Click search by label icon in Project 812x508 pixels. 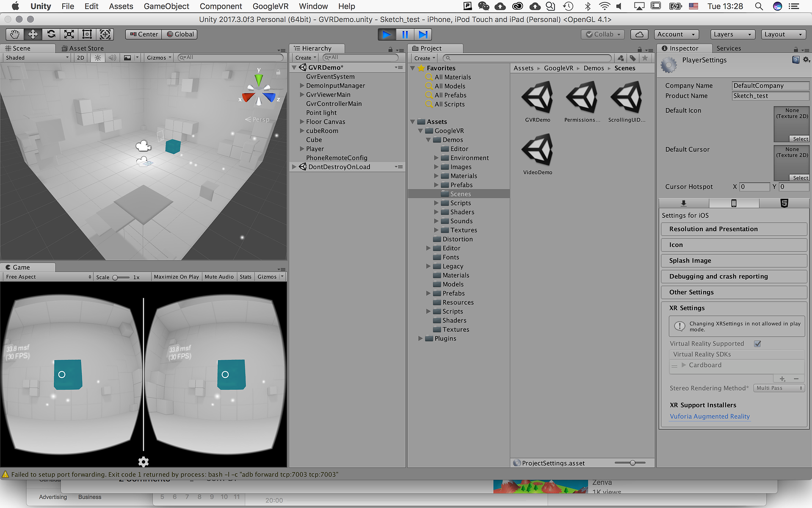coord(633,58)
